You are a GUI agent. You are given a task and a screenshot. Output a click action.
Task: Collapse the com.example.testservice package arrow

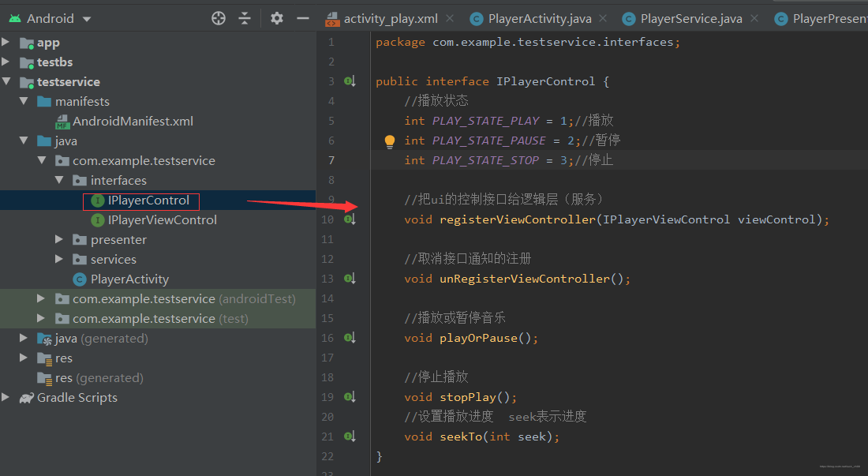(x=42, y=160)
